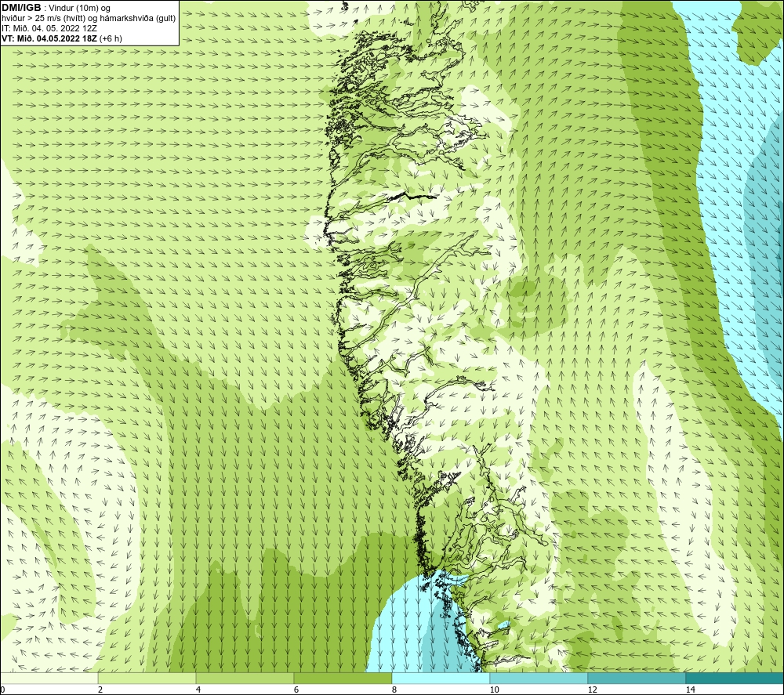This screenshot has height=695, width=784.
Task: Click the scale label '10'
Action: (x=495, y=690)
